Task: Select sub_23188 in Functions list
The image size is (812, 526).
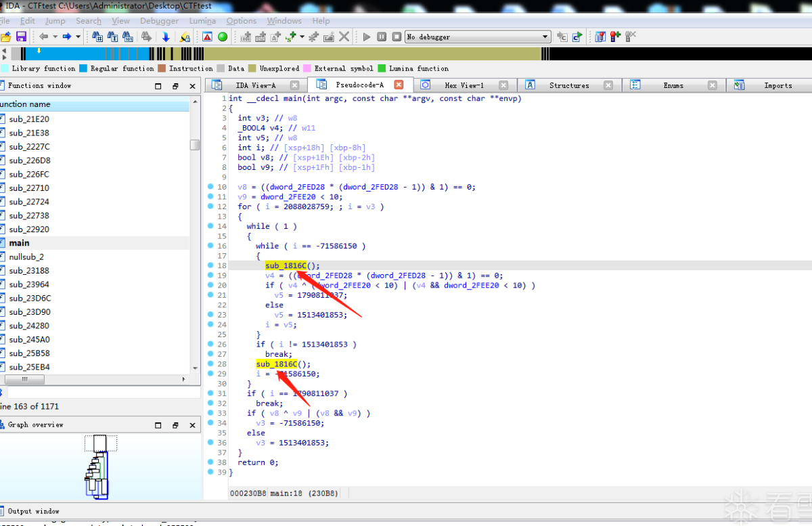Action: pyautogui.click(x=95, y=271)
